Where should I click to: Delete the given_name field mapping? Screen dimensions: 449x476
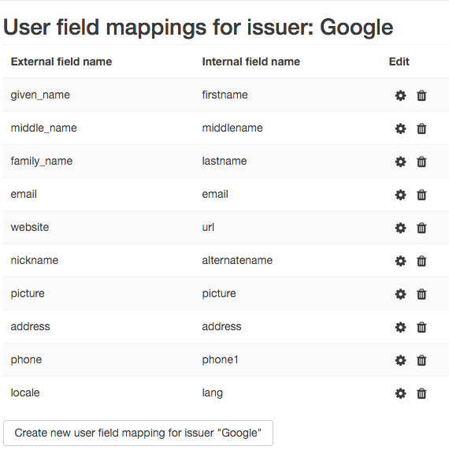421,95
